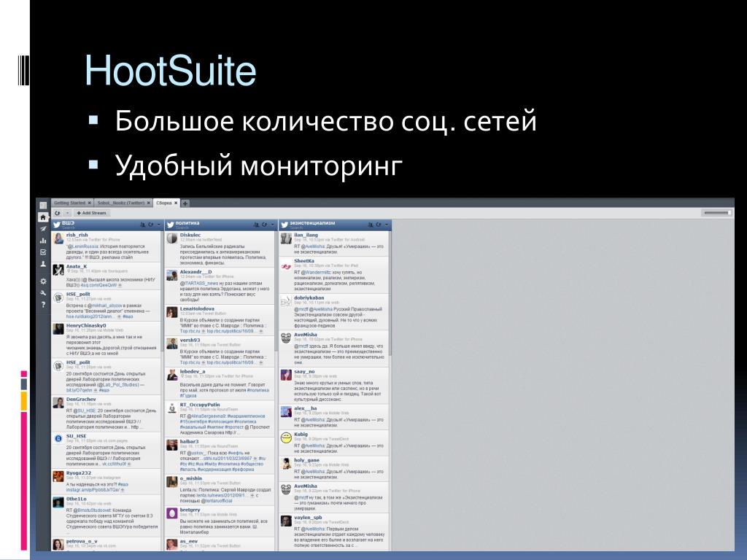Click rish_rish avatar thumbnail
This screenshot has width=747, height=560.
58,238
